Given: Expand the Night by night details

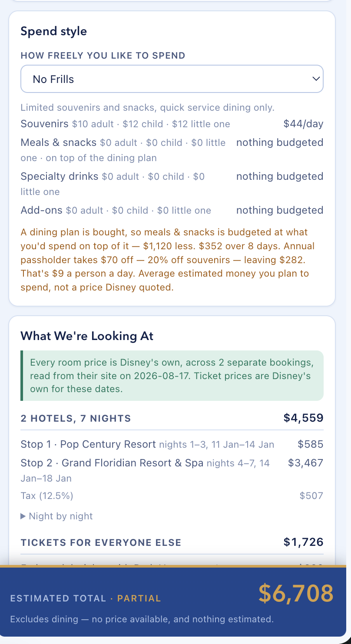Looking at the screenshot, I should (x=56, y=516).
